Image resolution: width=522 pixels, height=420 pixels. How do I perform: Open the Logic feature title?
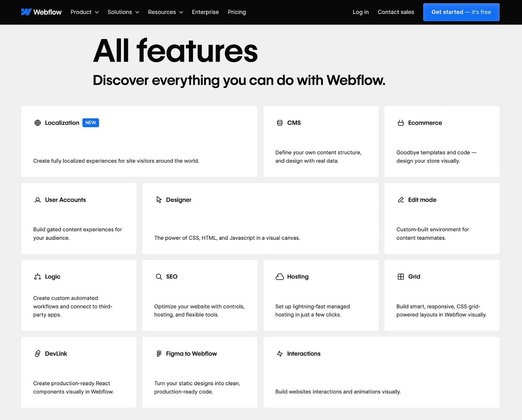[53, 277]
